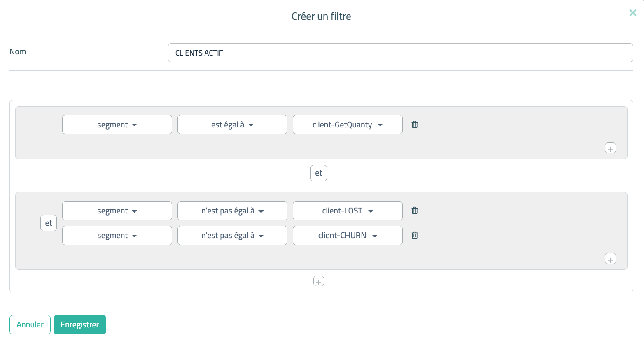The image size is (644, 343).
Task: Click the Enregistrer button
Action: [x=80, y=324]
